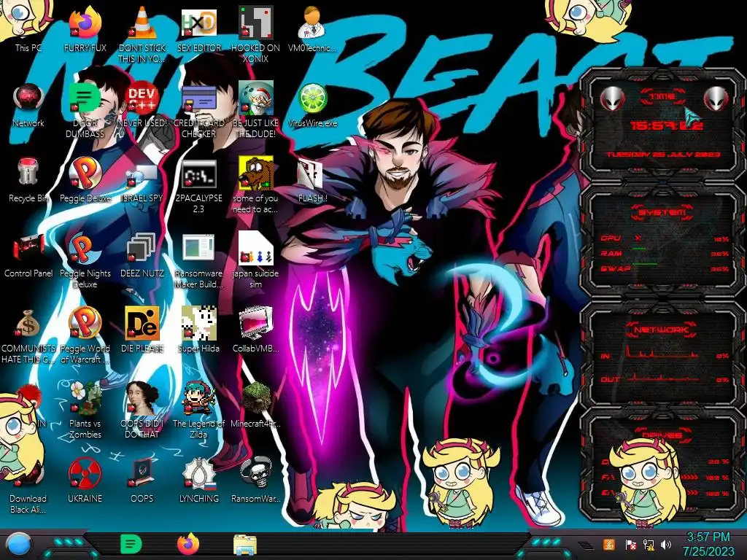Image resolution: width=747 pixels, height=560 pixels.
Task: Click the volume speaker tray icon
Action: tap(666, 545)
